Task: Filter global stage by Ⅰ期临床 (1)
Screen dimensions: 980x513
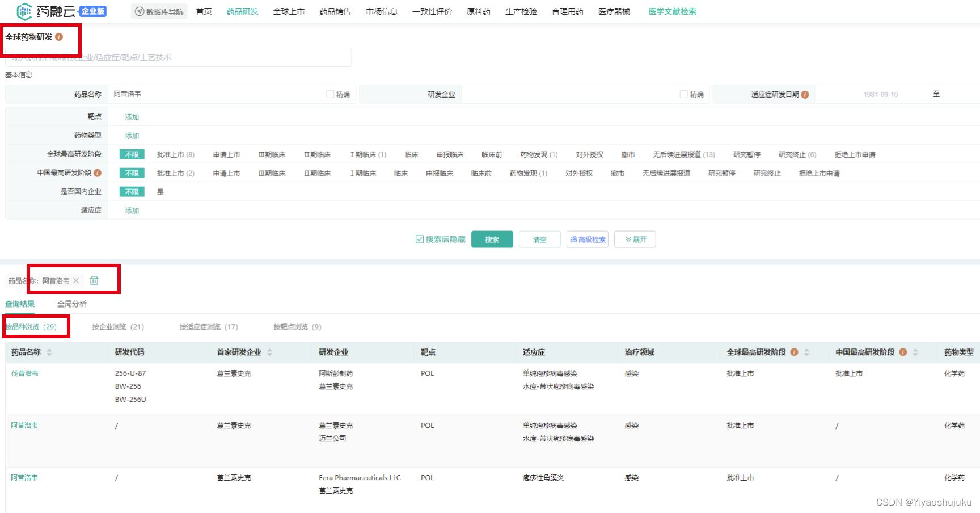Action: (x=368, y=154)
